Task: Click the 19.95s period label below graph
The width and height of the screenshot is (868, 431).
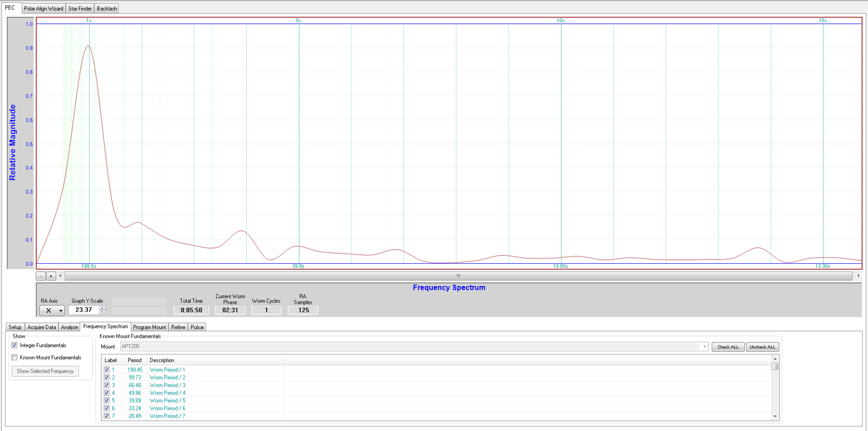Action: pos(560,266)
